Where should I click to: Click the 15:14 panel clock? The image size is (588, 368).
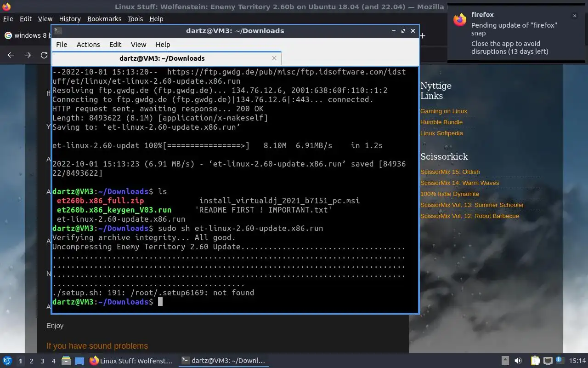pyautogui.click(x=577, y=361)
